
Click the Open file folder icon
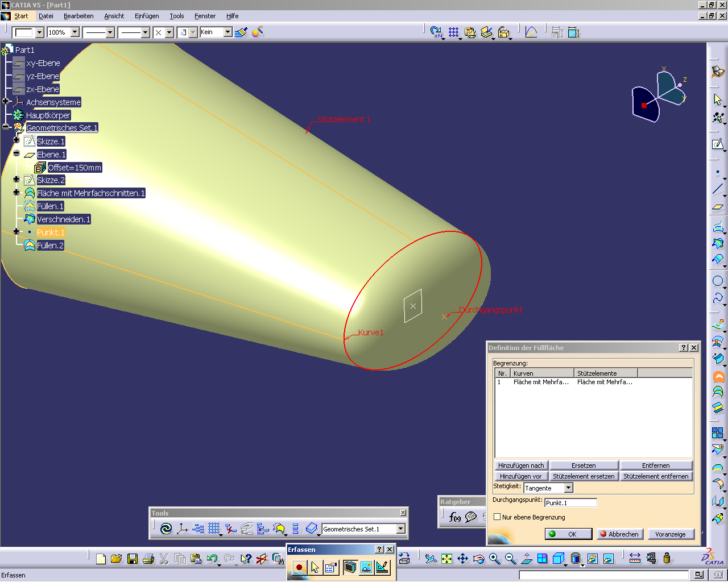click(117, 559)
